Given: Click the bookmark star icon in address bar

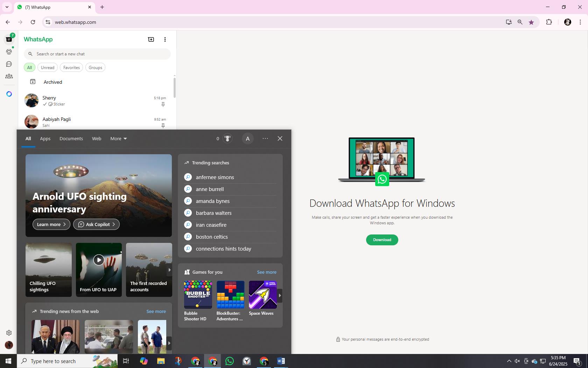Looking at the screenshot, I should (x=531, y=22).
